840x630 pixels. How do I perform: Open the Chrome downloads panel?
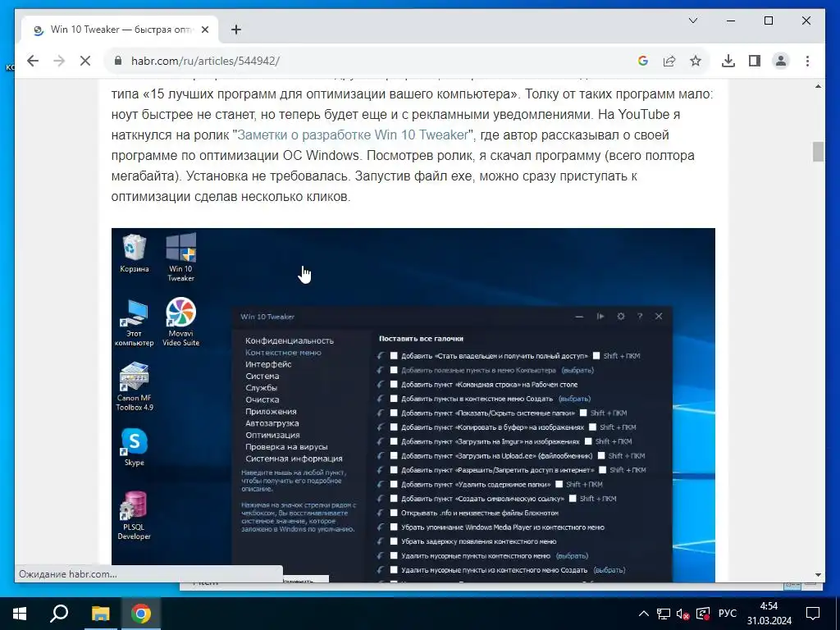[728, 61]
